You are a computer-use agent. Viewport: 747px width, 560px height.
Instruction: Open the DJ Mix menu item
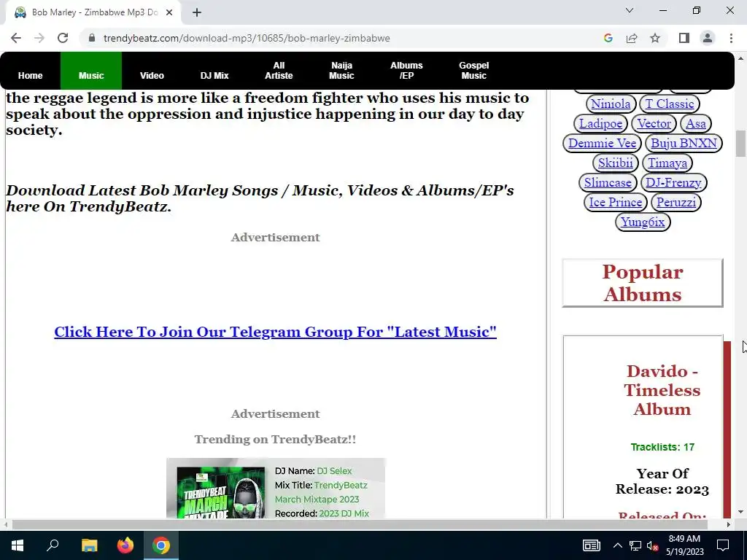pyautogui.click(x=214, y=75)
